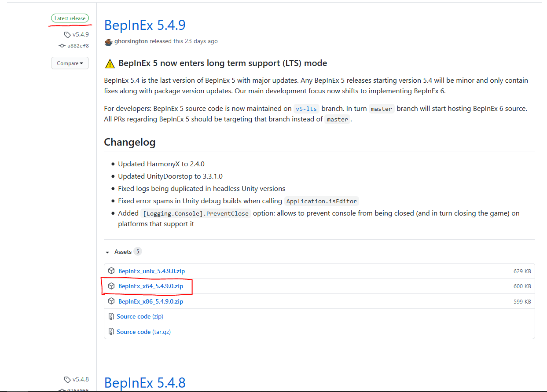Screen dimensions: 547x392
Task: Download Source code (tar.gz)
Action: (143, 332)
